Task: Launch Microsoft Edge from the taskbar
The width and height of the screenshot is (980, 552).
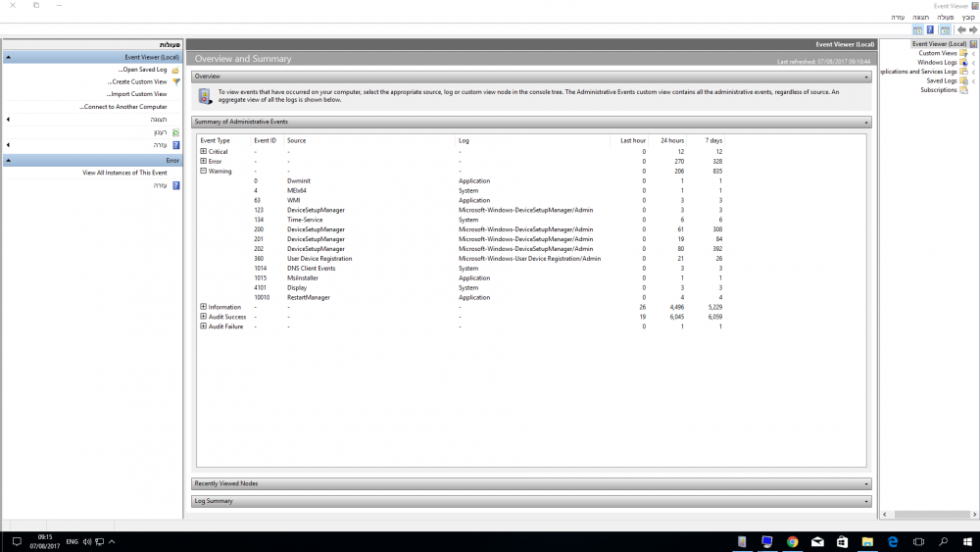Action: pyautogui.click(x=893, y=542)
